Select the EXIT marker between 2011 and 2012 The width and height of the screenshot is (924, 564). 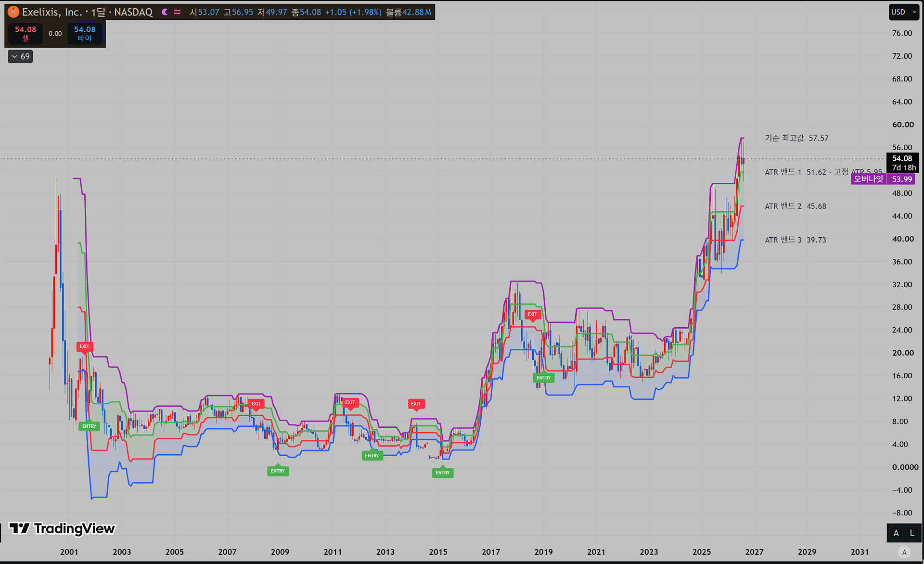350,403
